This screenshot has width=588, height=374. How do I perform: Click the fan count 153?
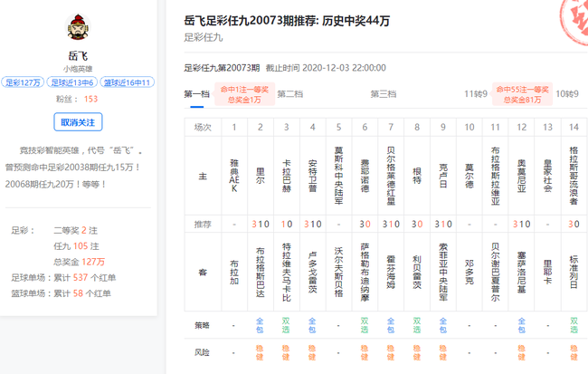pyautogui.click(x=90, y=99)
